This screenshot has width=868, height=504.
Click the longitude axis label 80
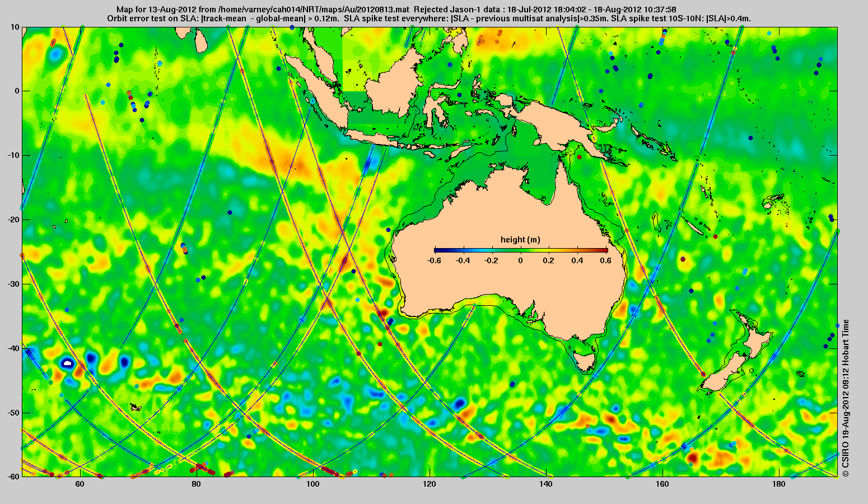tap(197, 484)
